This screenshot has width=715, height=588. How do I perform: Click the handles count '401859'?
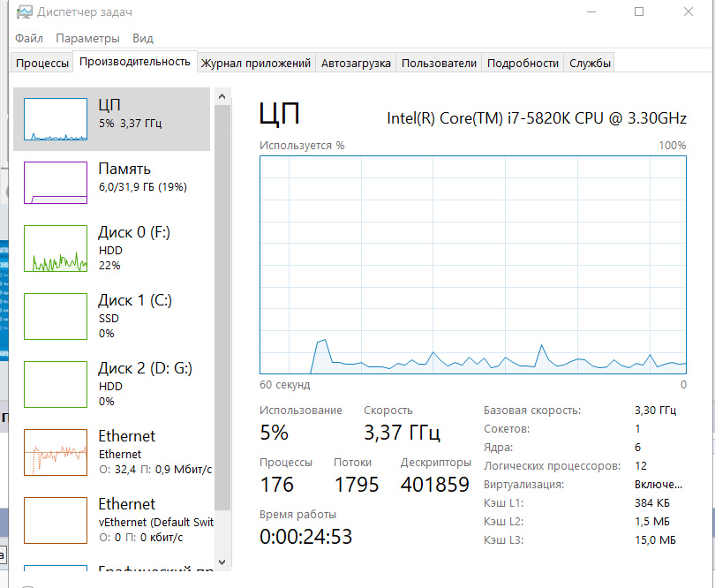(434, 485)
